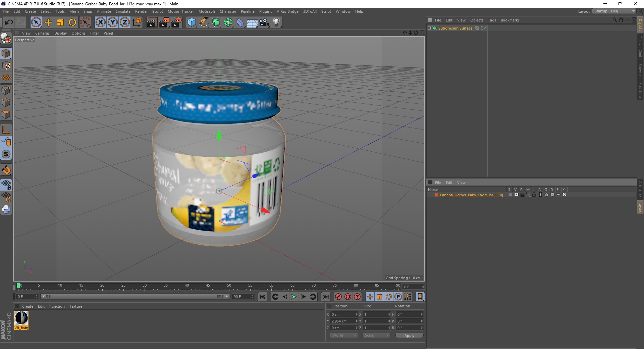The image size is (644, 349).
Task: Toggle Subdivision Surface enabled checkmark
Action: click(x=485, y=29)
